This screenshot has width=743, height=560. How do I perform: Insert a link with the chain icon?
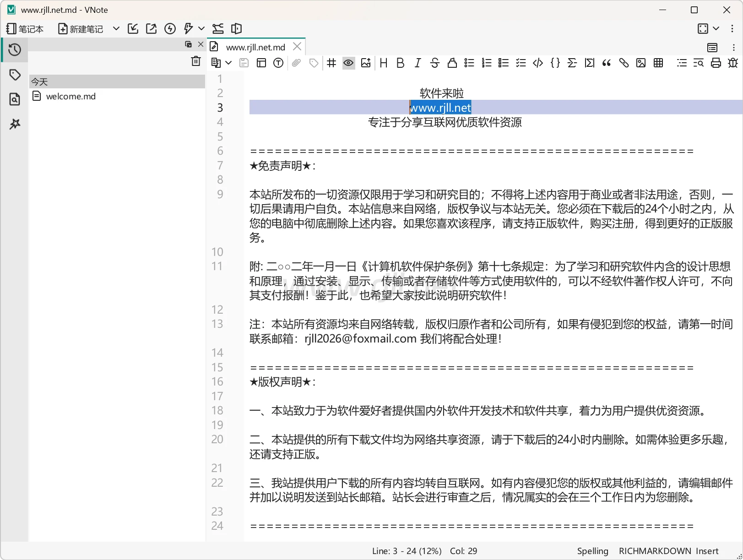coord(624,63)
